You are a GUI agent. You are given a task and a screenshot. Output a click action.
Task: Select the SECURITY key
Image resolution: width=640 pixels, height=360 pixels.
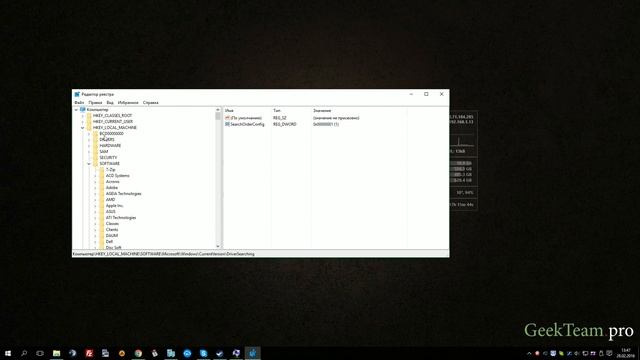108,158
